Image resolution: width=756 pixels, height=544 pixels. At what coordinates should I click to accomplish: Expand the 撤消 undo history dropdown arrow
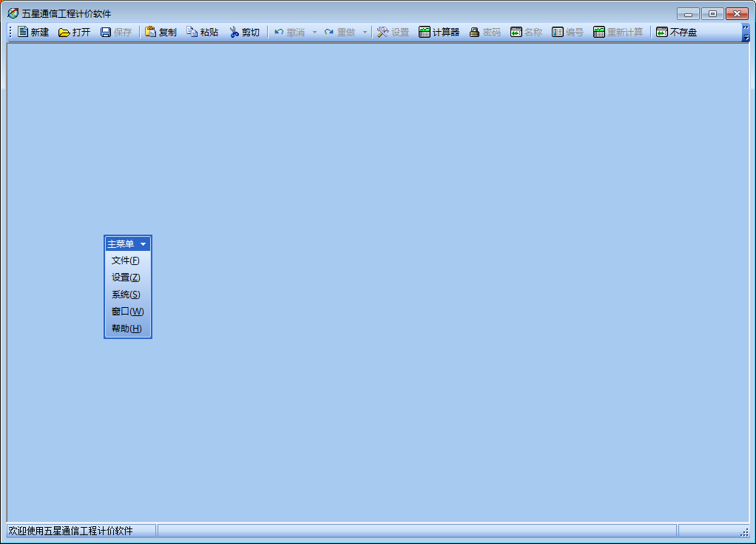point(314,33)
